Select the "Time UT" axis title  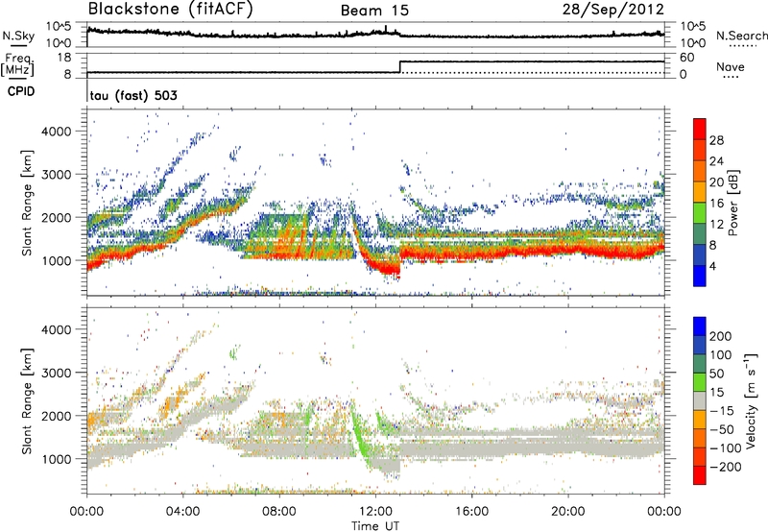pyautogui.click(x=375, y=526)
